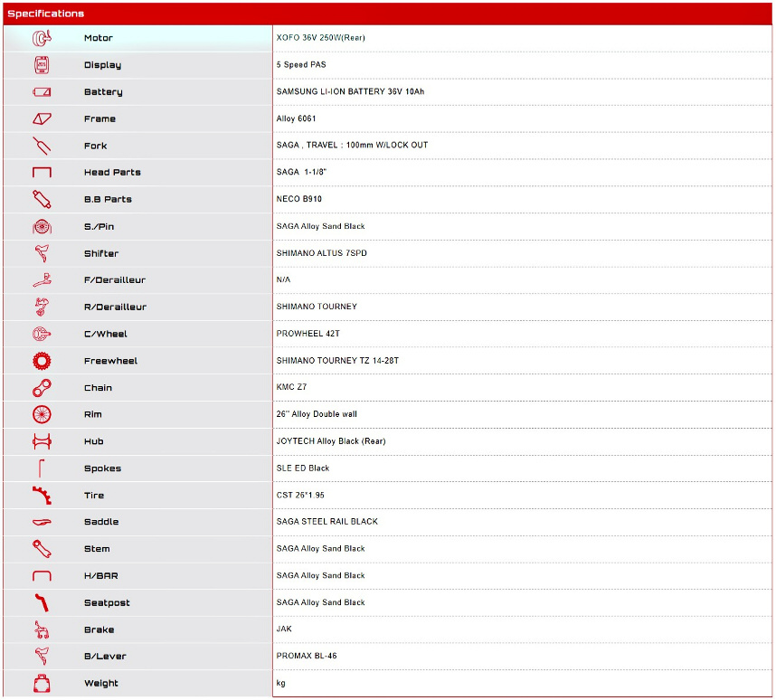Image resolution: width=776 pixels, height=700 pixels.
Task: Click Brake value 'JAK'
Action: click(284, 629)
